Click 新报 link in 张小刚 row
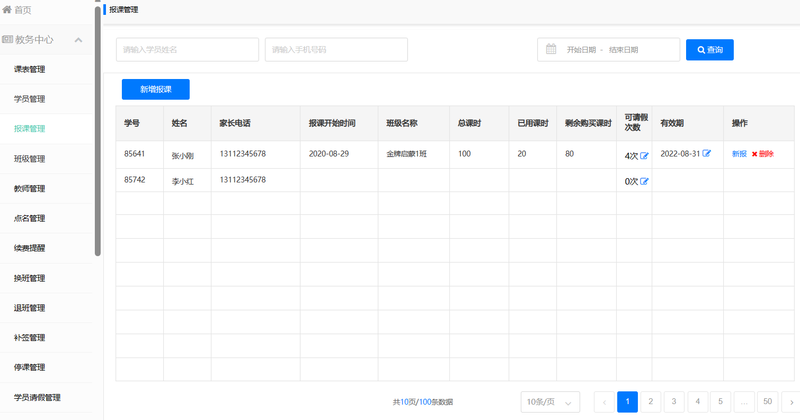This screenshot has width=800, height=420. 739,154
